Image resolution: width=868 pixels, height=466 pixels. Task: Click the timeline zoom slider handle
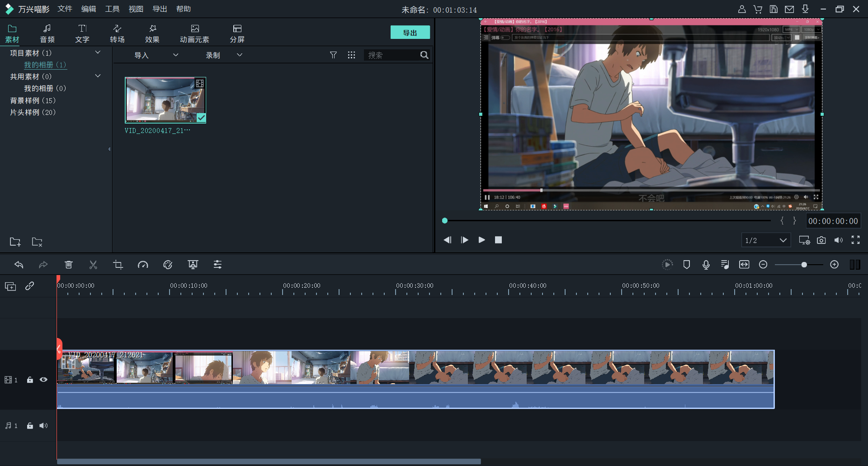(x=804, y=265)
